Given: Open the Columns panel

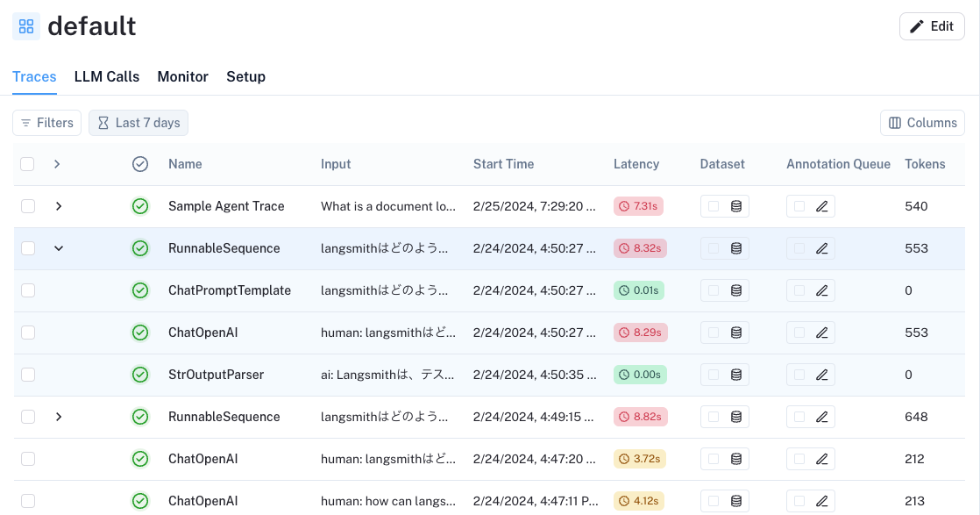Looking at the screenshot, I should click(922, 123).
